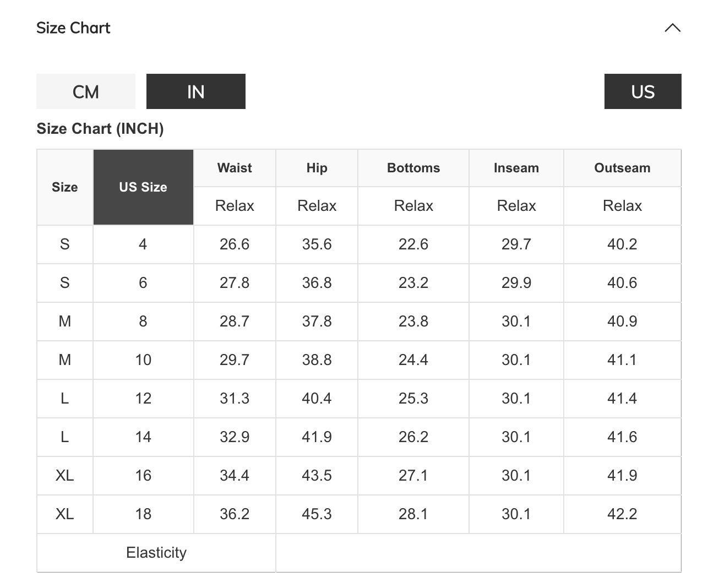The width and height of the screenshot is (719, 588).
Task: Click the Inseam column header
Action: [x=516, y=168]
